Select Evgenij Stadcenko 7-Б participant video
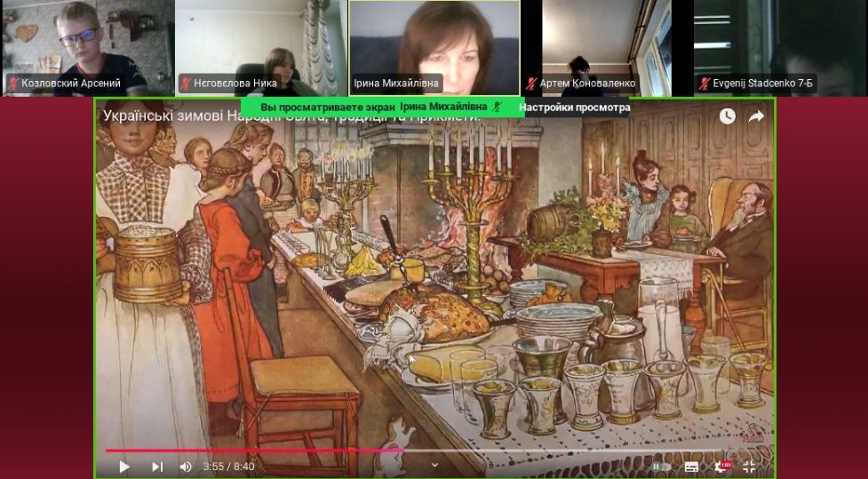The image size is (868, 479). click(781, 48)
